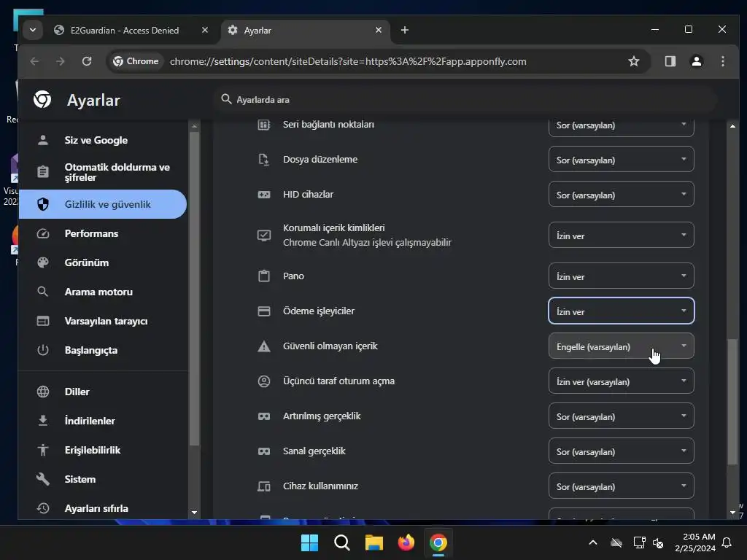
Task: Close the Ayarlar tab
Action: click(x=379, y=30)
